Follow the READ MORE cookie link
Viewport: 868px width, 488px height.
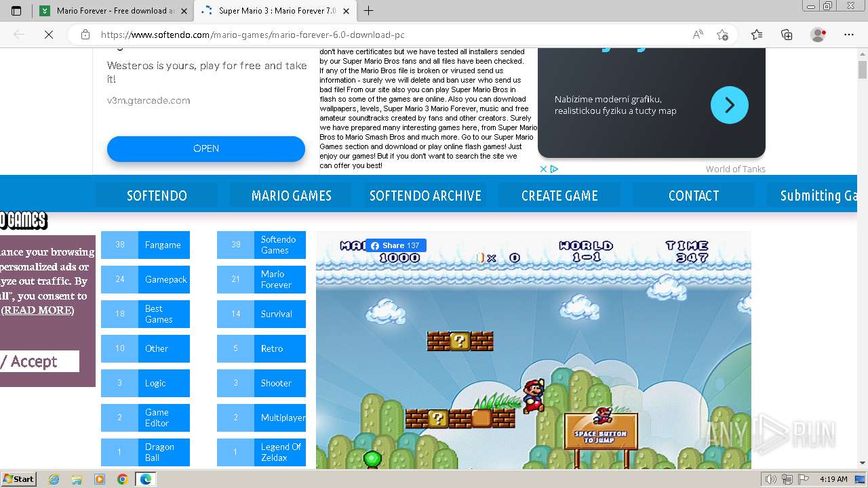(x=37, y=310)
